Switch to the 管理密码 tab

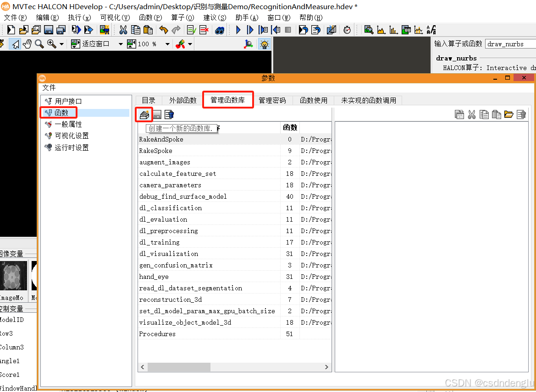click(x=272, y=100)
